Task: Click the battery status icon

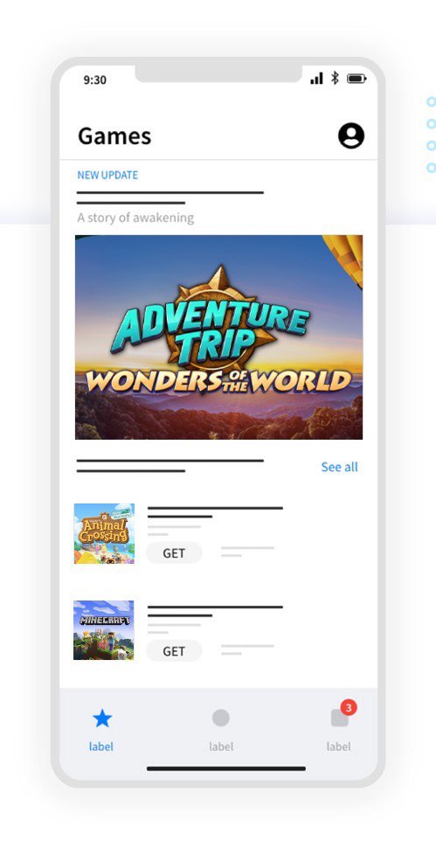Action: click(356, 79)
